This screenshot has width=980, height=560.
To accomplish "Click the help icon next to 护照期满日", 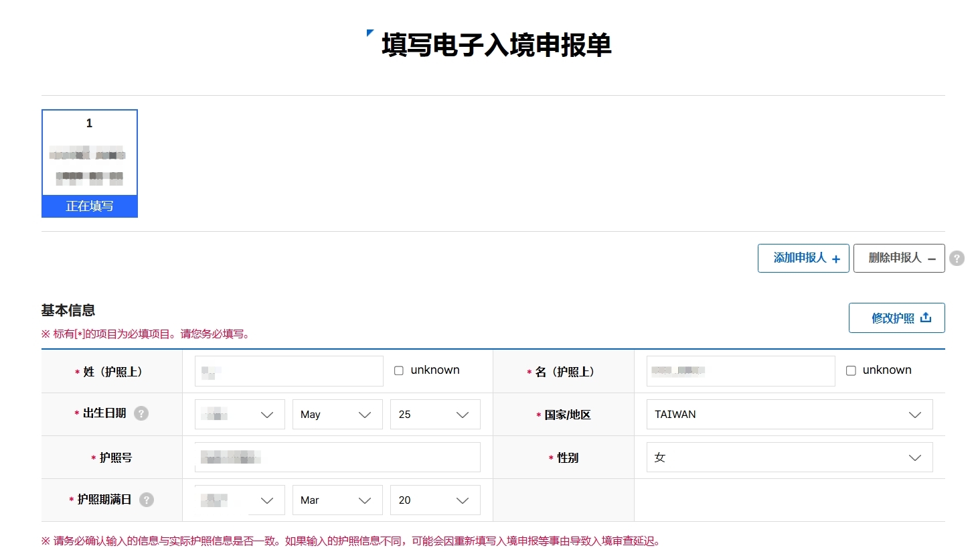I will click(x=147, y=500).
